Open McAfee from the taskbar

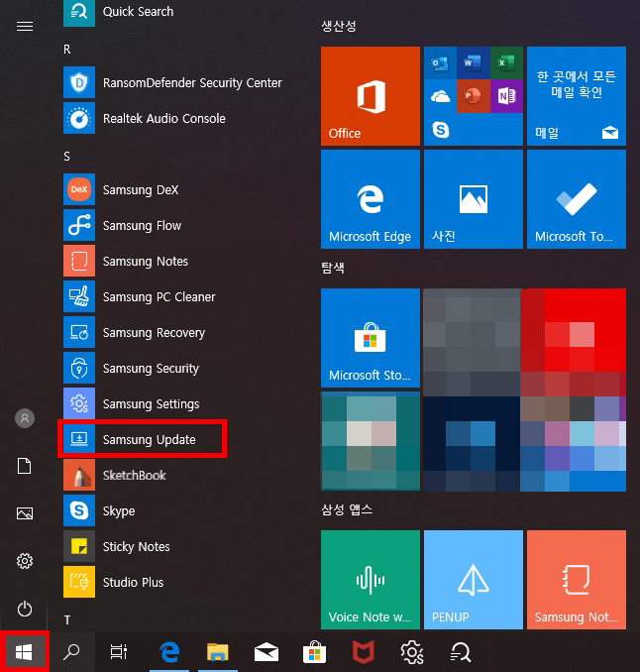coord(363,652)
